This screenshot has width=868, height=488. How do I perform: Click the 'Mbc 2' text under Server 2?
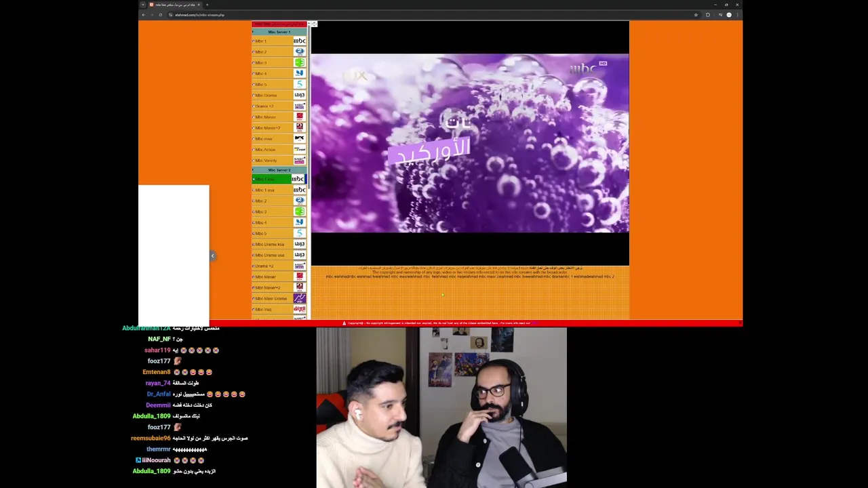(x=261, y=201)
